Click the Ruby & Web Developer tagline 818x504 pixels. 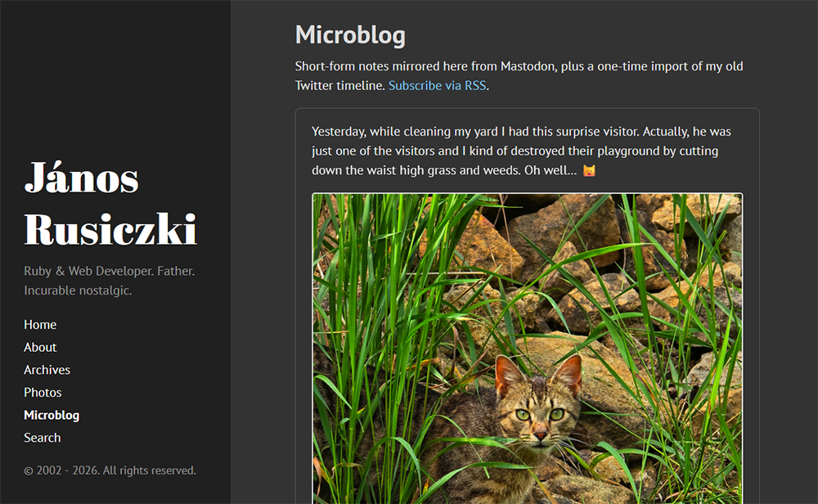[x=109, y=272]
